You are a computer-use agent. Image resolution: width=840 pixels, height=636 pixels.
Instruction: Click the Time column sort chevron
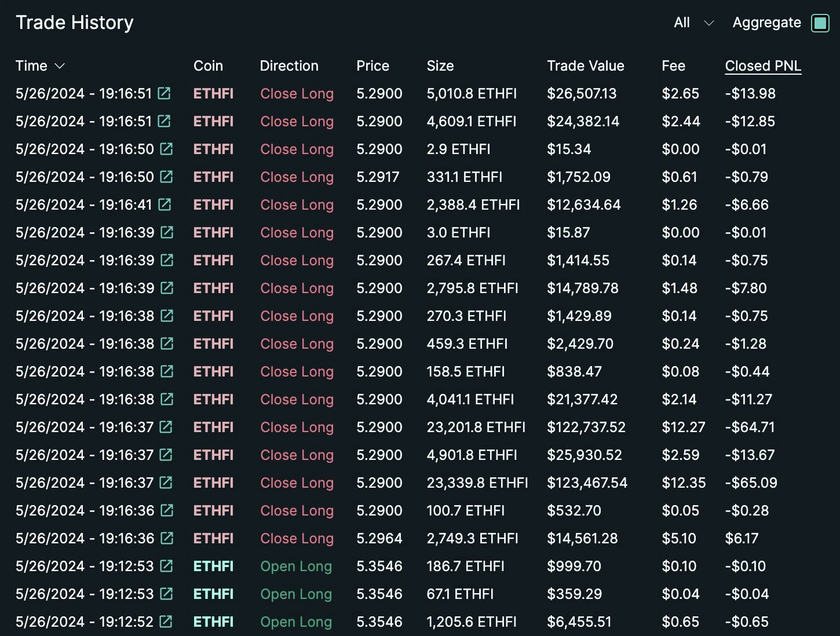coord(59,66)
